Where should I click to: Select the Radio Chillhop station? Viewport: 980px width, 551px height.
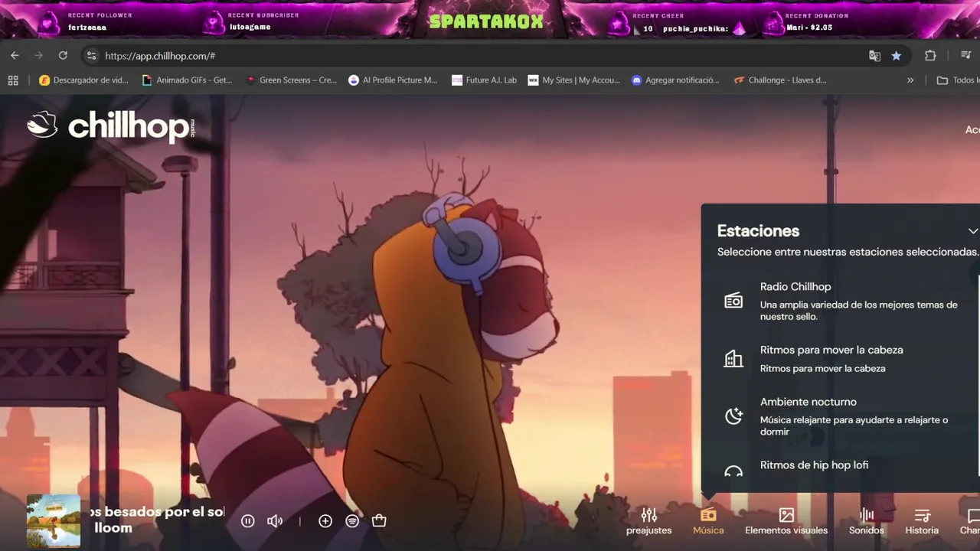click(x=842, y=301)
